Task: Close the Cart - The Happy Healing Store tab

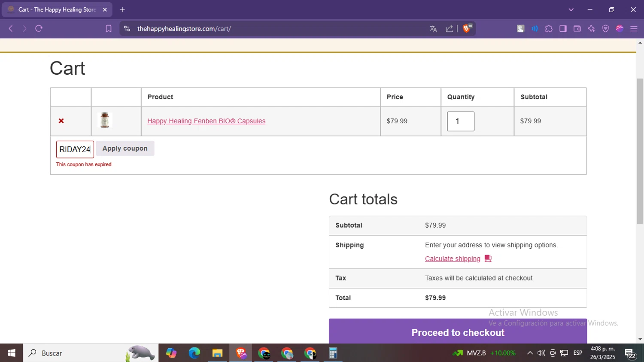Action: pos(105,9)
